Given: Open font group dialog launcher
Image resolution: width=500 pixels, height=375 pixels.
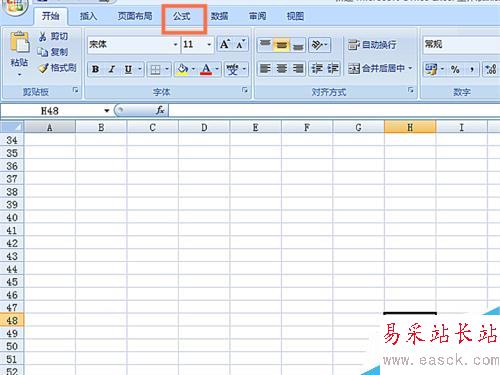Looking at the screenshot, I should 245,90.
